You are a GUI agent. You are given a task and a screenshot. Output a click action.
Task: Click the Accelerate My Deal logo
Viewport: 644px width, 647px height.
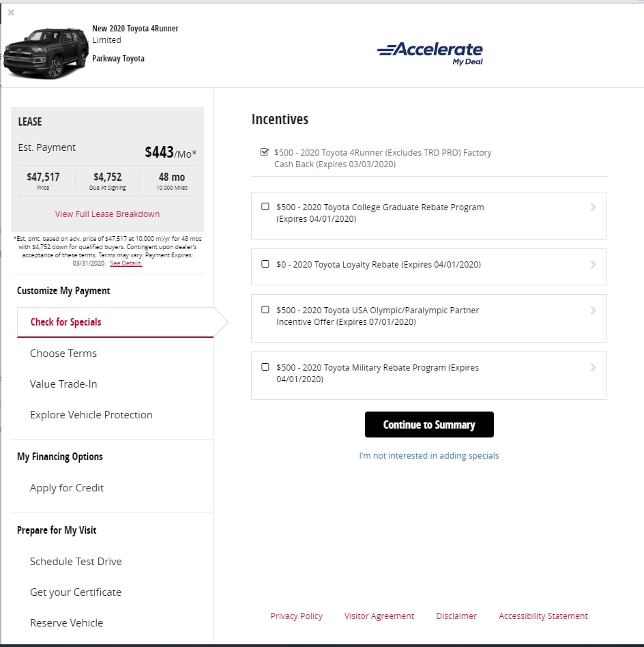tap(430, 54)
